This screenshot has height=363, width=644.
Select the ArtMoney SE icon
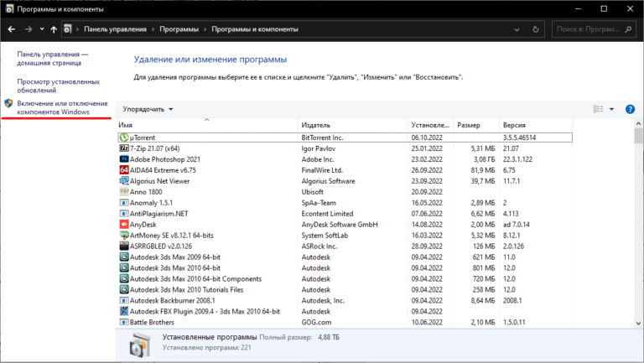[124, 235]
